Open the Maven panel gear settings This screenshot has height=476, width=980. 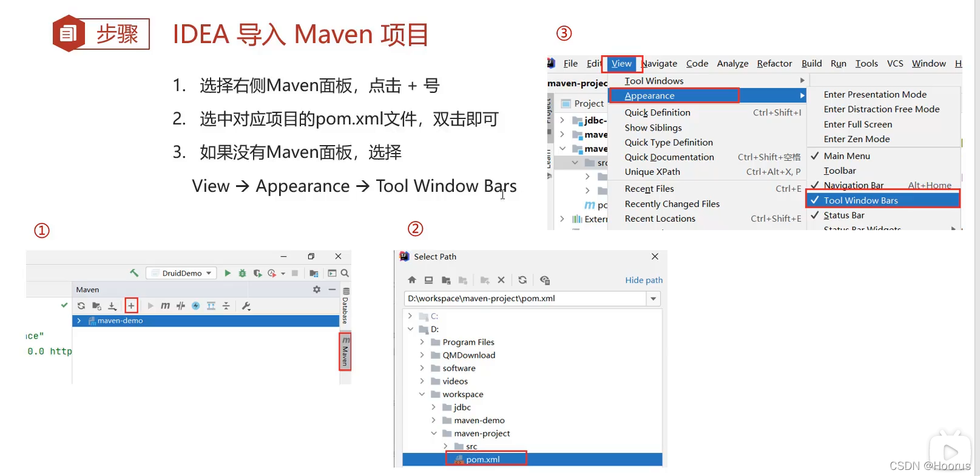(x=317, y=290)
